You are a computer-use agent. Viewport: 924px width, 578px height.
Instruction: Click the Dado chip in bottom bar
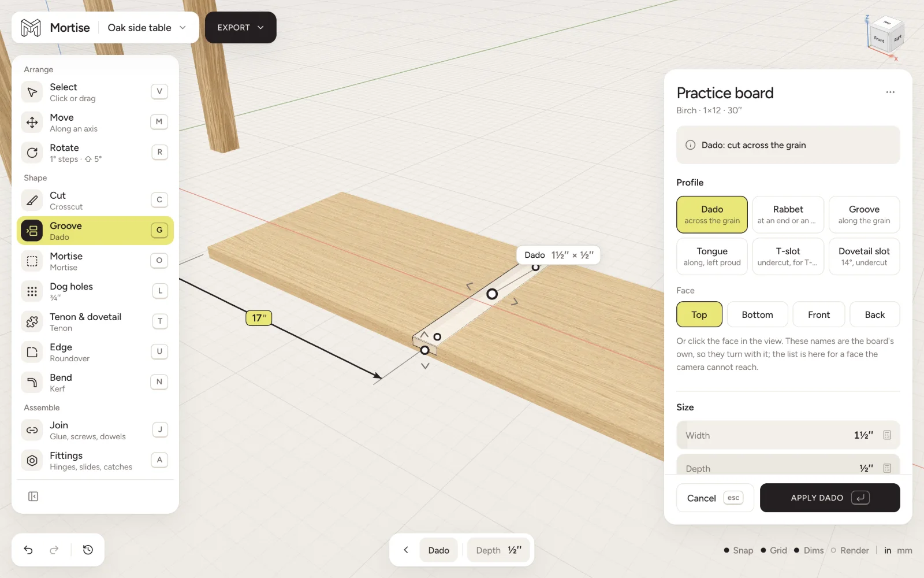(439, 550)
